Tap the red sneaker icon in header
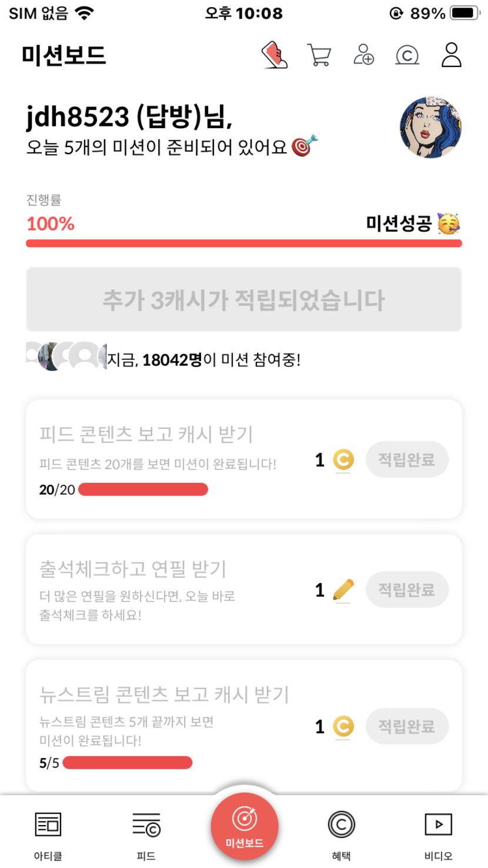 tap(275, 55)
